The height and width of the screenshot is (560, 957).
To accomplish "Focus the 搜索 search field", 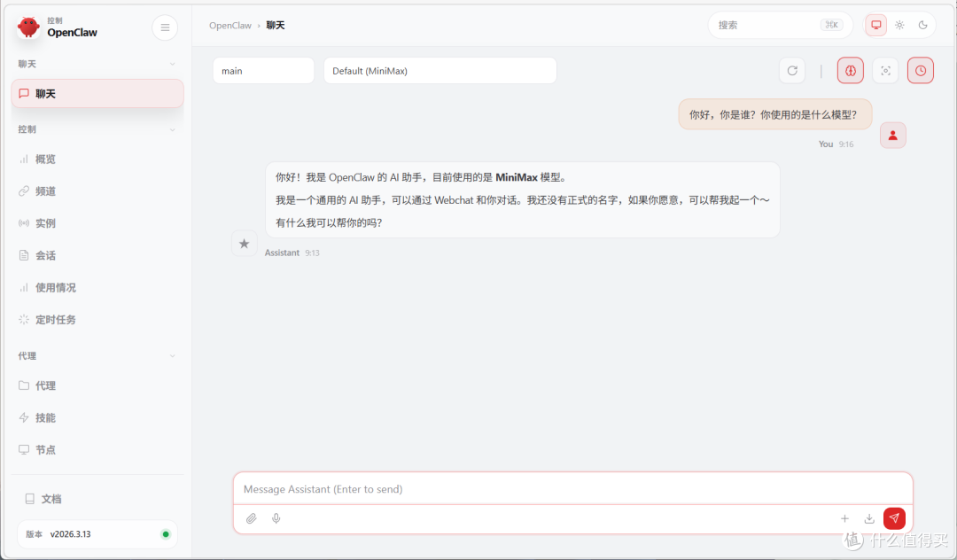I will 780,25.
